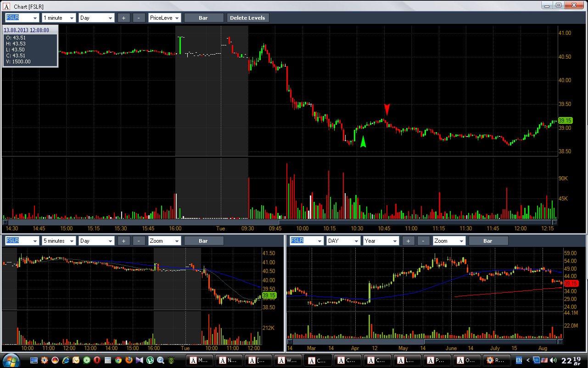
Task: Open the 'Zoom' dropdown in the DAY chart
Action: (x=449, y=240)
